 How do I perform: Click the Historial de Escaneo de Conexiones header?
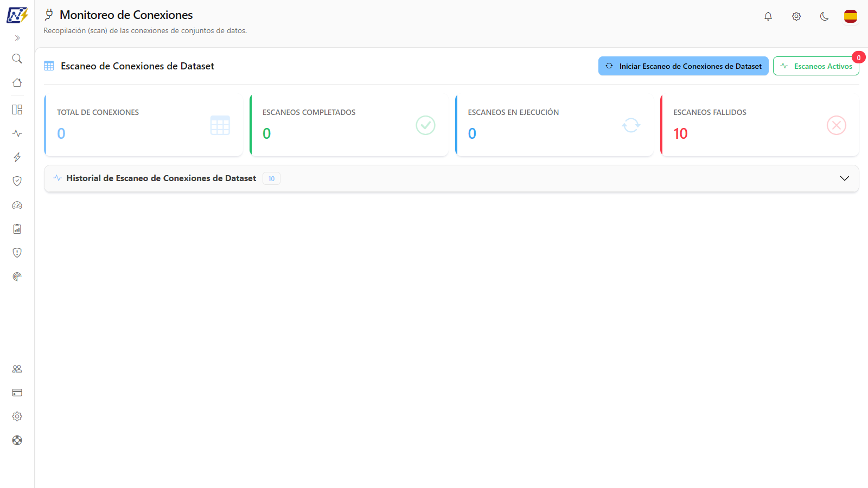pyautogui.click(x=451, y=178)
